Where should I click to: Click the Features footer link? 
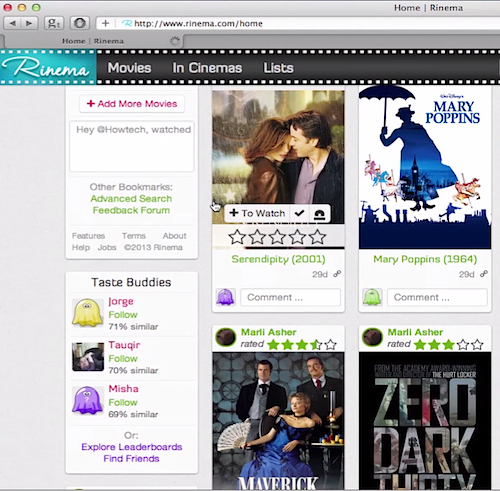(88, 236)
